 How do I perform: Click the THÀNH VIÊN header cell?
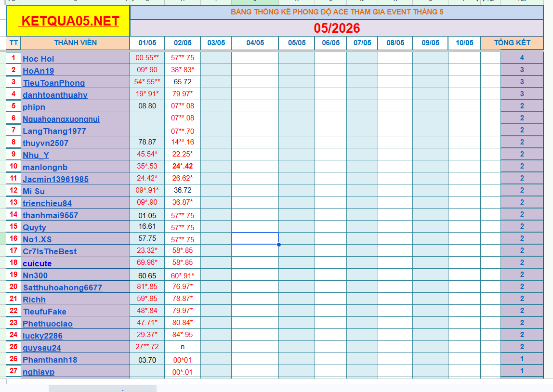(x=76, y=43)
